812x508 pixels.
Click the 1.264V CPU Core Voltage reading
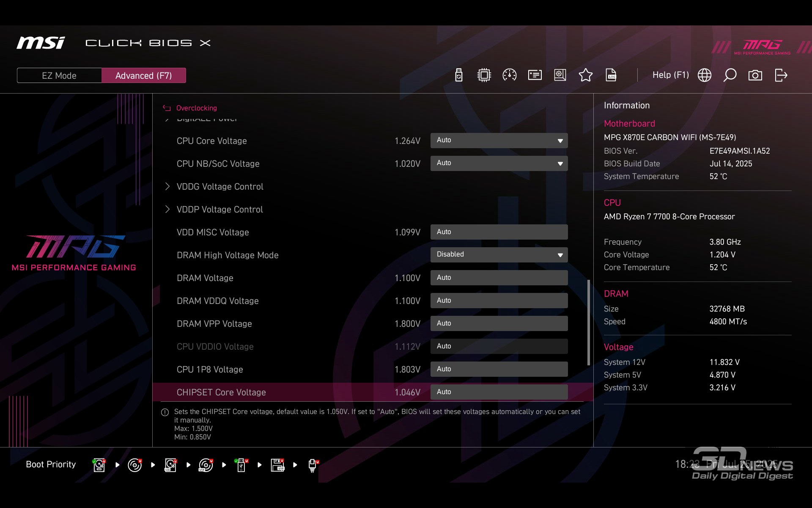(x=407, y=141)
